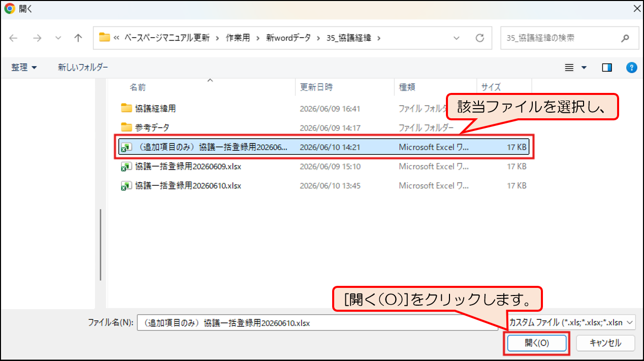Select the 参考データ folder
The height and width of the screenshot is (361, 644).
tap(152, 127)
